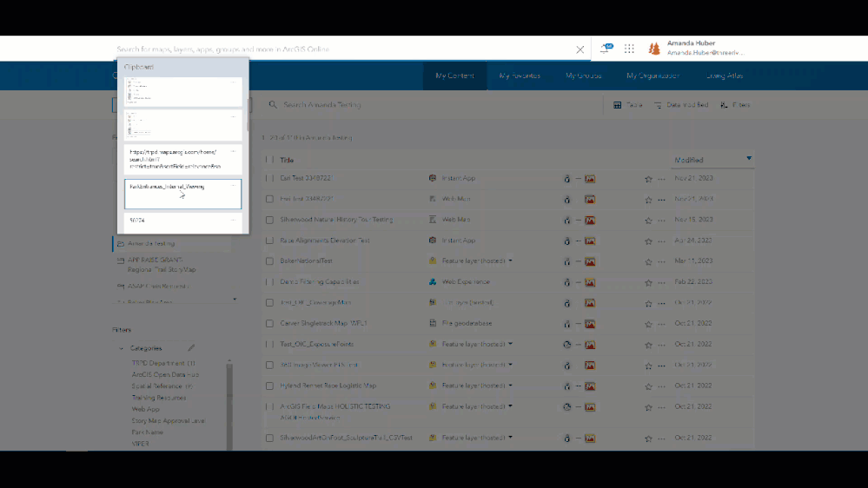
Task: Clear the top search bar with X
Action: coord(580,49)
